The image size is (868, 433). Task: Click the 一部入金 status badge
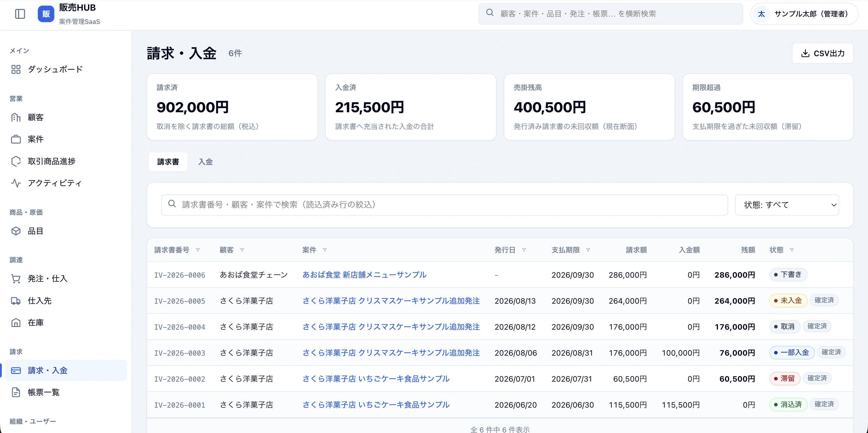tap(792, 352)
